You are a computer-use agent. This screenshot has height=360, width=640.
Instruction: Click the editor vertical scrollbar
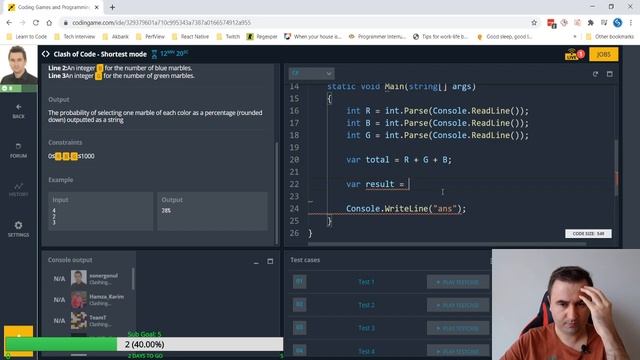coord(616,167)
